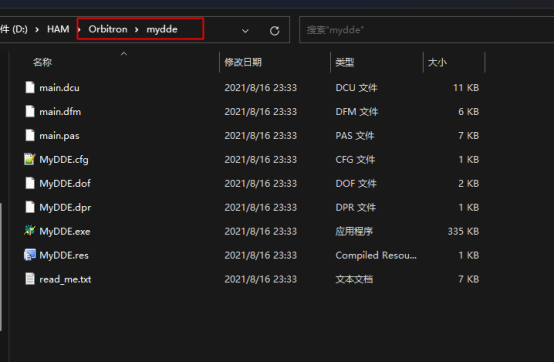
Task: Click the main.pas file icon
Action: coord(30,135)
